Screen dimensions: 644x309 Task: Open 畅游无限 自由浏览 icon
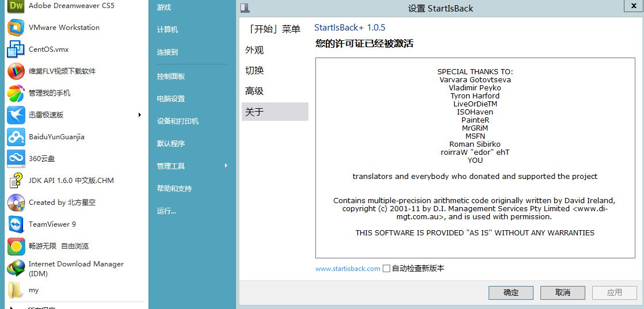click(16, 246)
